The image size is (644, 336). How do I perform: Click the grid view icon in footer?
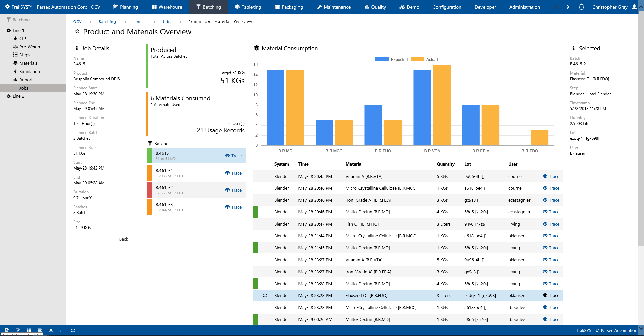pos(29,331)
